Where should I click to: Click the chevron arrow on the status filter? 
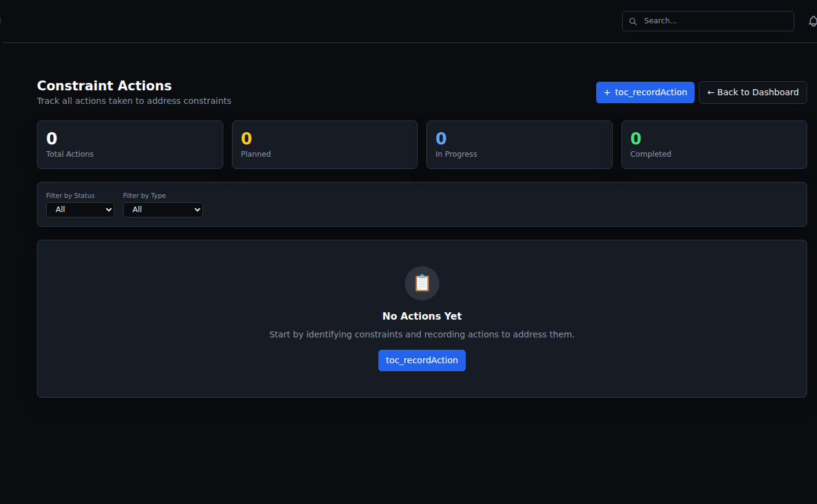109,210
